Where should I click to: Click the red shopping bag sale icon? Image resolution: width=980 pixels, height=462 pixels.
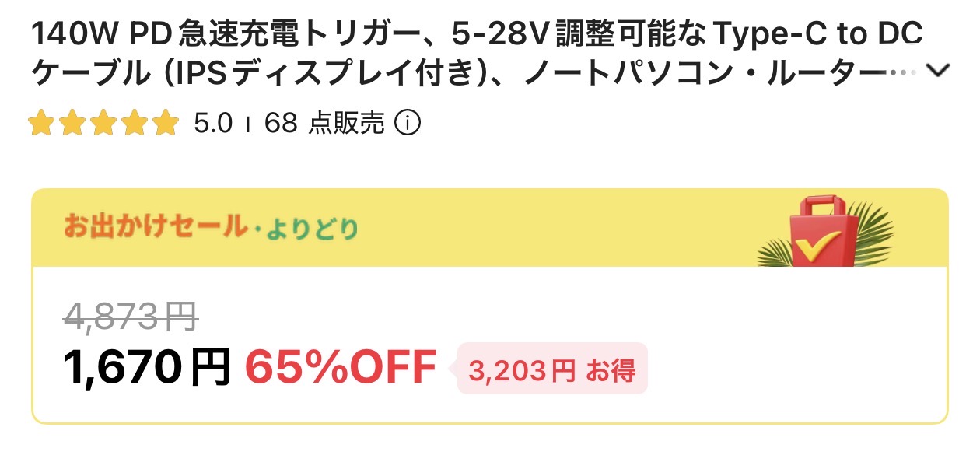click(824, 232)
